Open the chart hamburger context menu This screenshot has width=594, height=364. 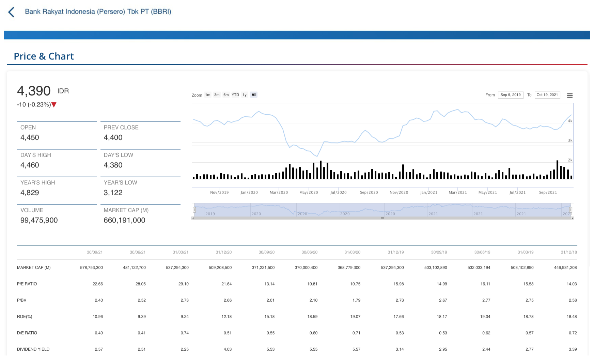(569, 96)
